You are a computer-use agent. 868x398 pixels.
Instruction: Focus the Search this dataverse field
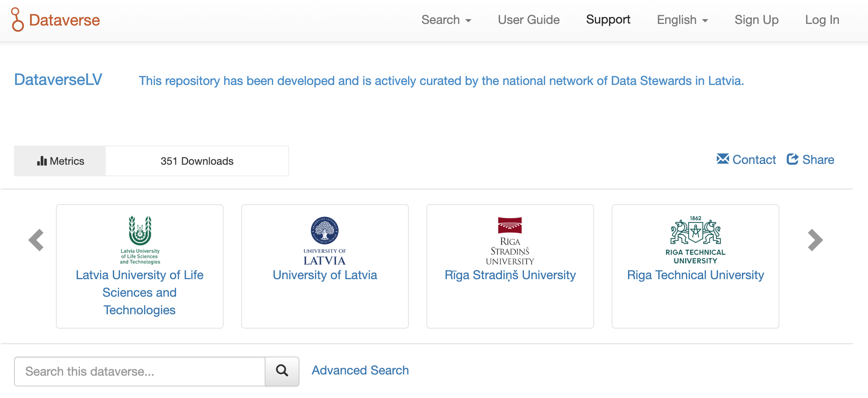click(x=140, y=371)
